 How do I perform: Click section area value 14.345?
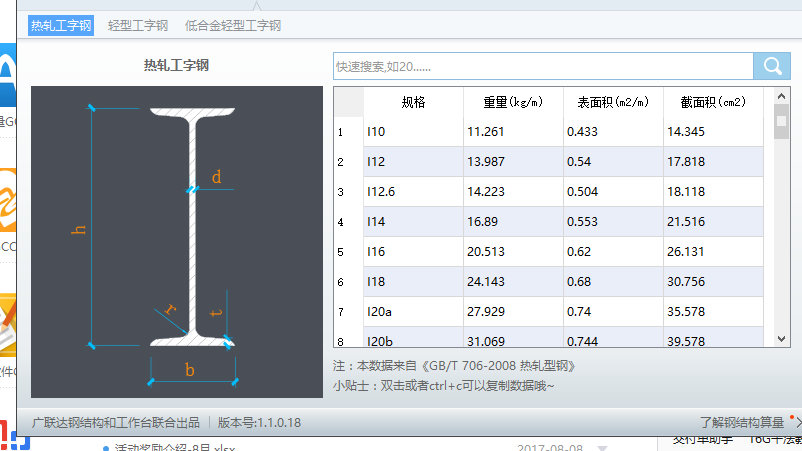tap(713, 132)
